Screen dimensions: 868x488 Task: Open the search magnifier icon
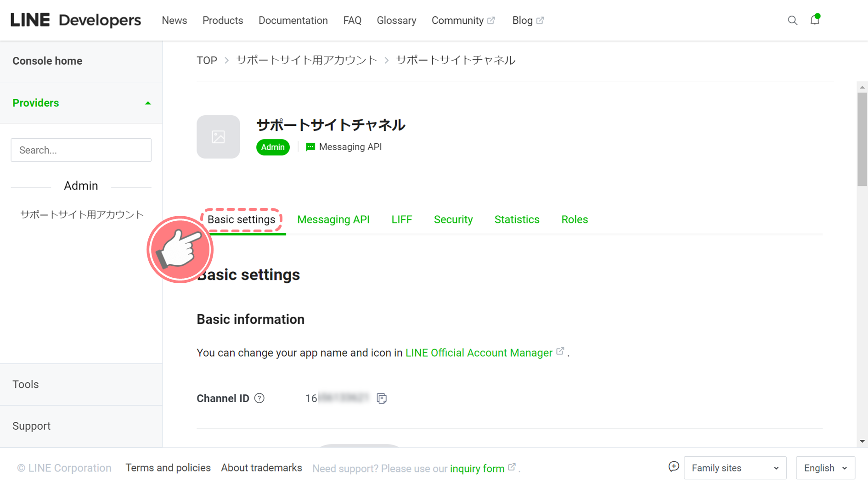pos(792,20)
